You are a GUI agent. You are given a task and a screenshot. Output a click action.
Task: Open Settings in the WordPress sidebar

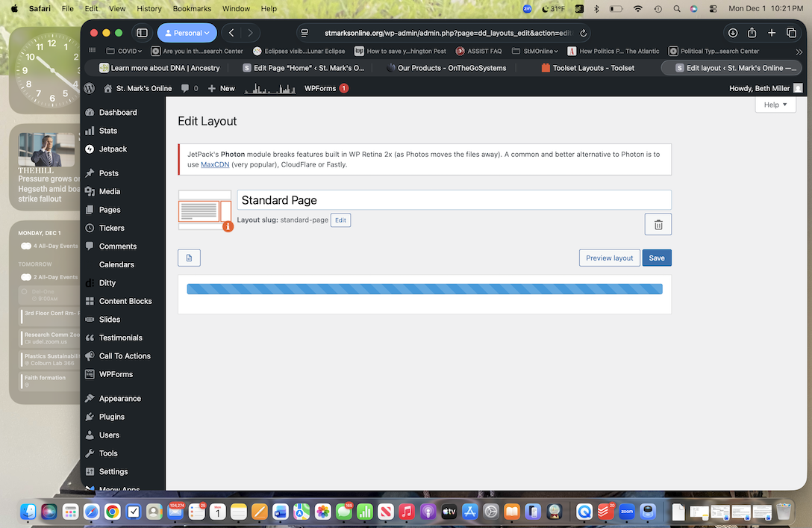(x=113, y=471)
